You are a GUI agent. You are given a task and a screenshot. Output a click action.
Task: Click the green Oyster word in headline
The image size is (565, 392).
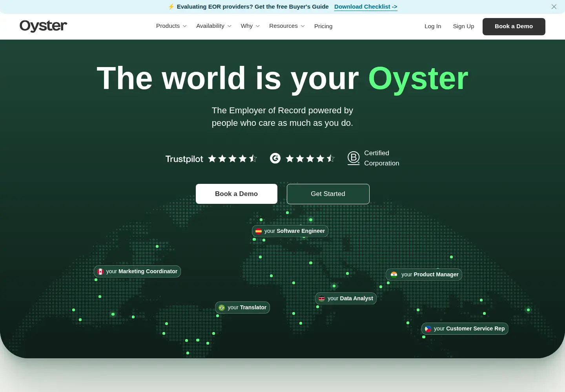418,79
